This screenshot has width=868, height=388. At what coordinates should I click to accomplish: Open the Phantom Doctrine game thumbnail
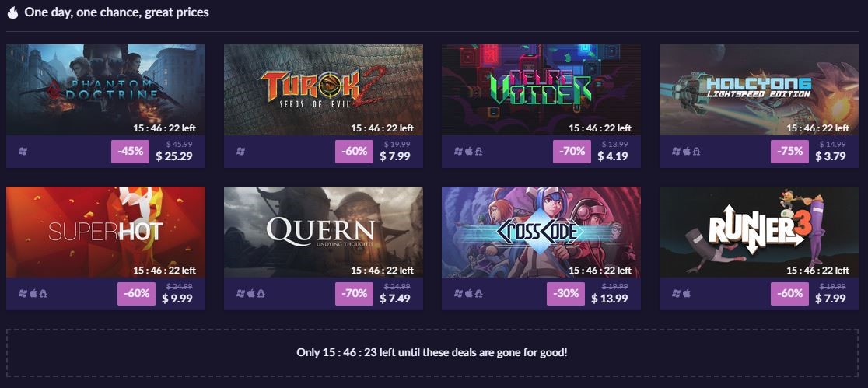[106, 89]
